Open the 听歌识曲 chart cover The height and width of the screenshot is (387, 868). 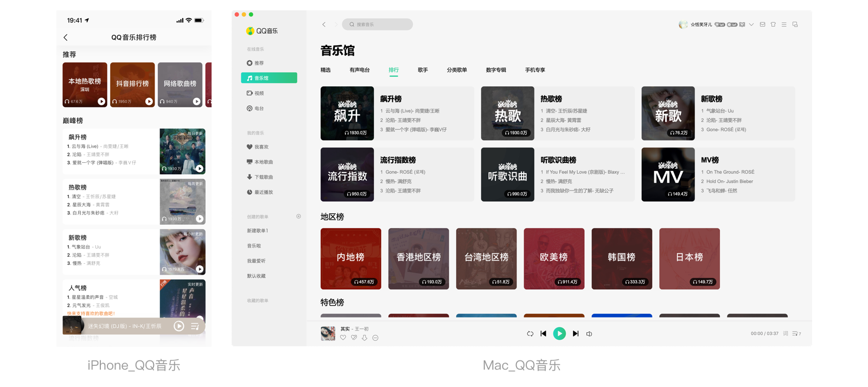[508, 175]
